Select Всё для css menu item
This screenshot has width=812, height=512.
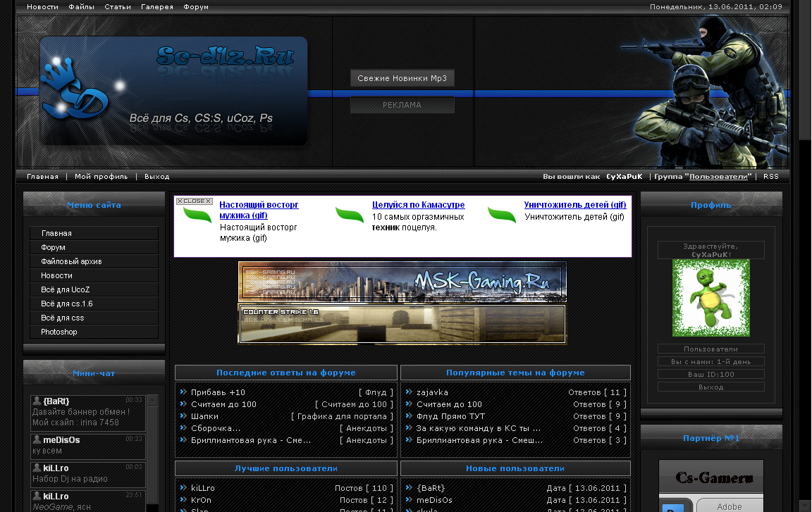pyautogui.click(x=94, y=318)
